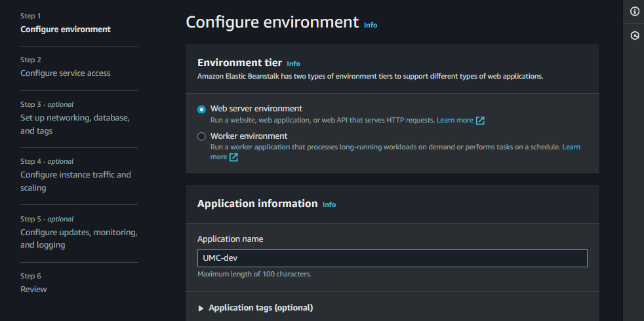Viewport: 644px width, 321px height.
Task: Open Info link next to Configure environment heading
Action: coord(371,25)
